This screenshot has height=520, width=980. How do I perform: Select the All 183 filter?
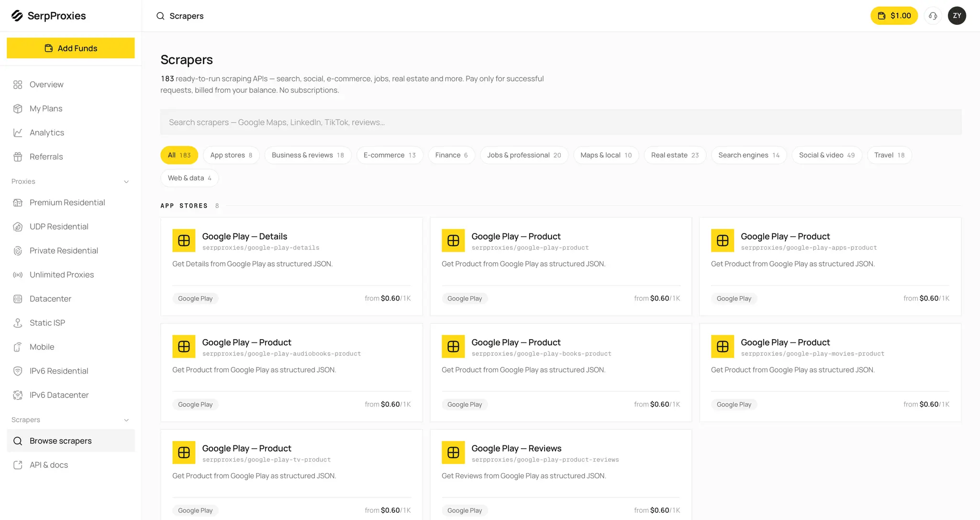179,155
